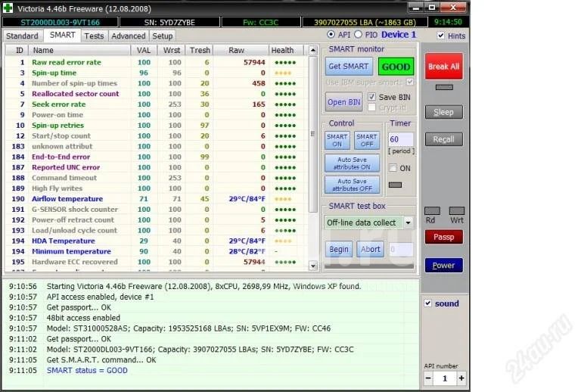Click the Sleep button

(443, 112)
